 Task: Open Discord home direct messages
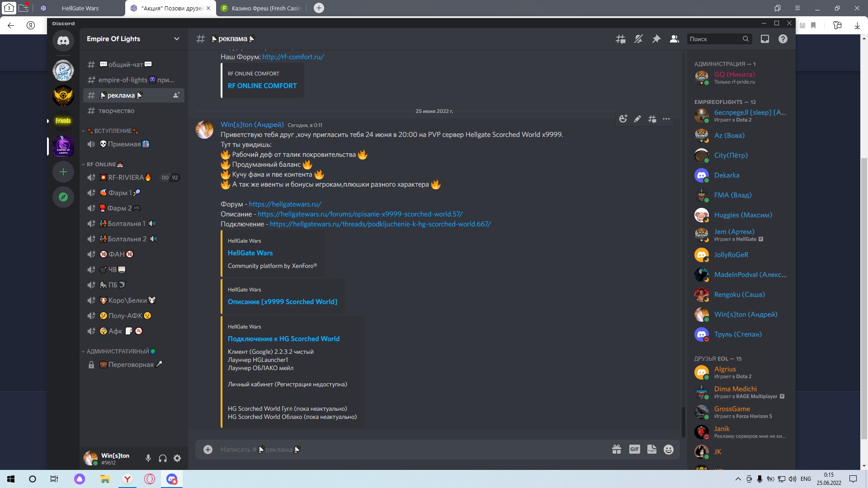tap(63, 41)
